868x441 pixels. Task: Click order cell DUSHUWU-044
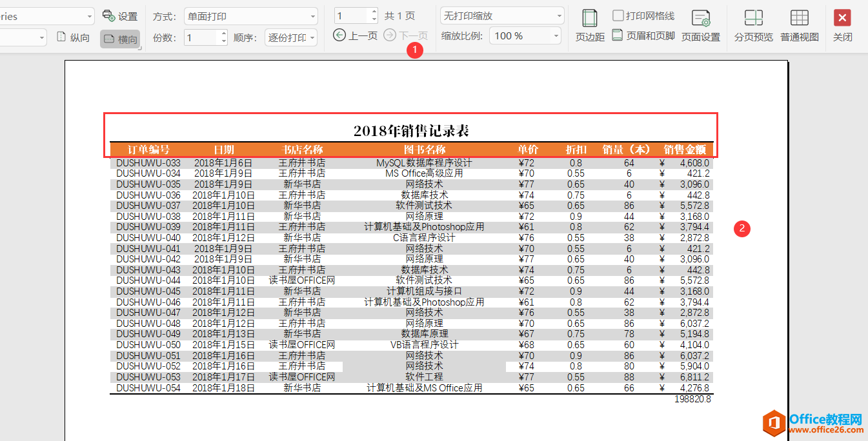click(148, 280)
